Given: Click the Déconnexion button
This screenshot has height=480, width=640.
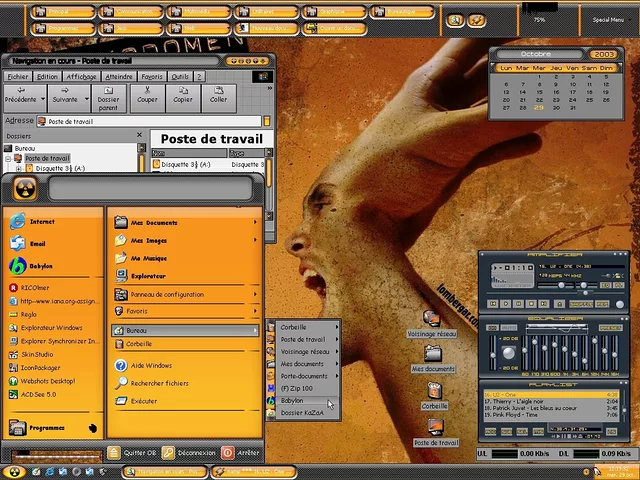Looking at the screenshot, I should (188, 453).
